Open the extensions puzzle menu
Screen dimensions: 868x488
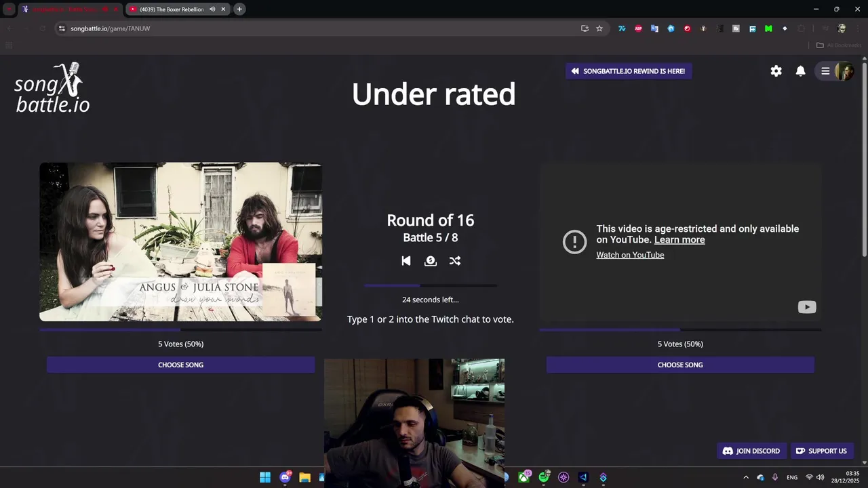point(801,28)
